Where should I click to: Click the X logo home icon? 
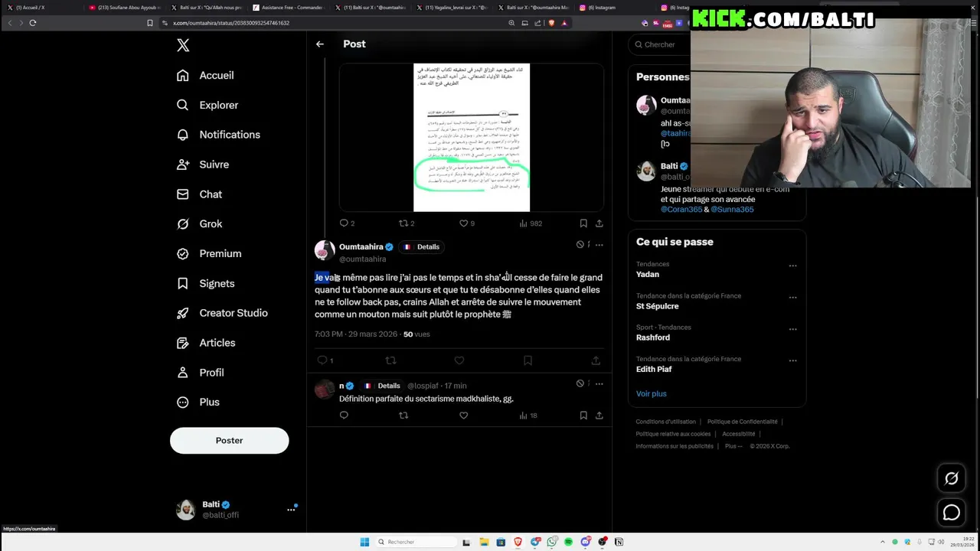(183, 45)
